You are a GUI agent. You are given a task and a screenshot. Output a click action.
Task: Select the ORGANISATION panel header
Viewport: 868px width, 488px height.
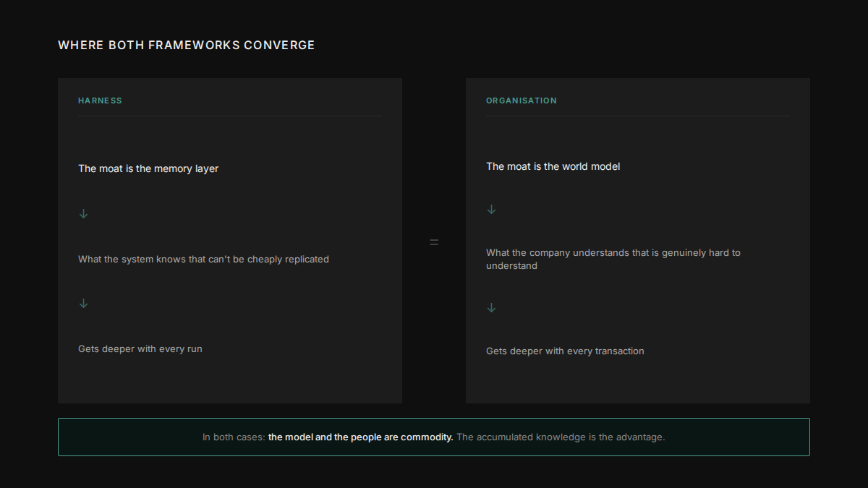(x=522, y=100)
